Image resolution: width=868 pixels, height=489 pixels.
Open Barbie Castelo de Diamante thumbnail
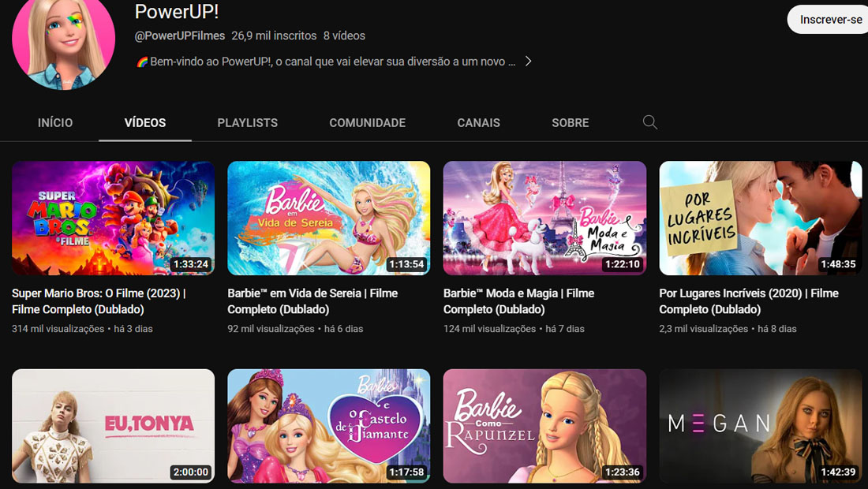[329, 426]
